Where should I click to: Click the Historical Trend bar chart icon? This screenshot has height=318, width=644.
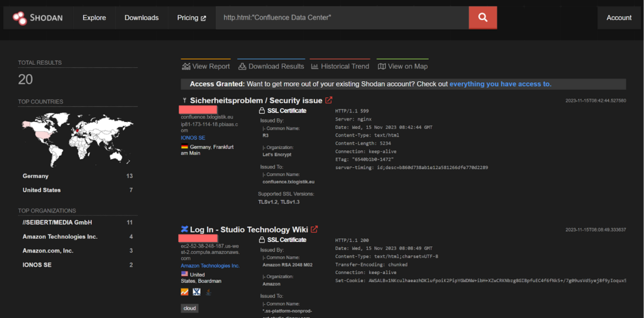tap(315, 67)
